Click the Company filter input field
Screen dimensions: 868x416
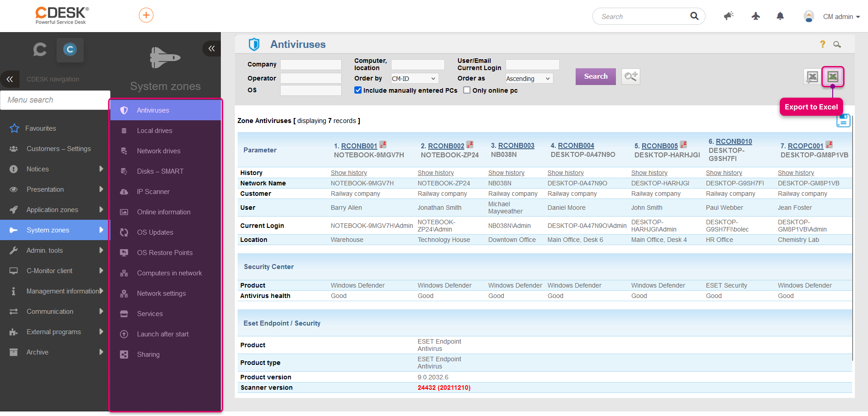click(311, 65)
